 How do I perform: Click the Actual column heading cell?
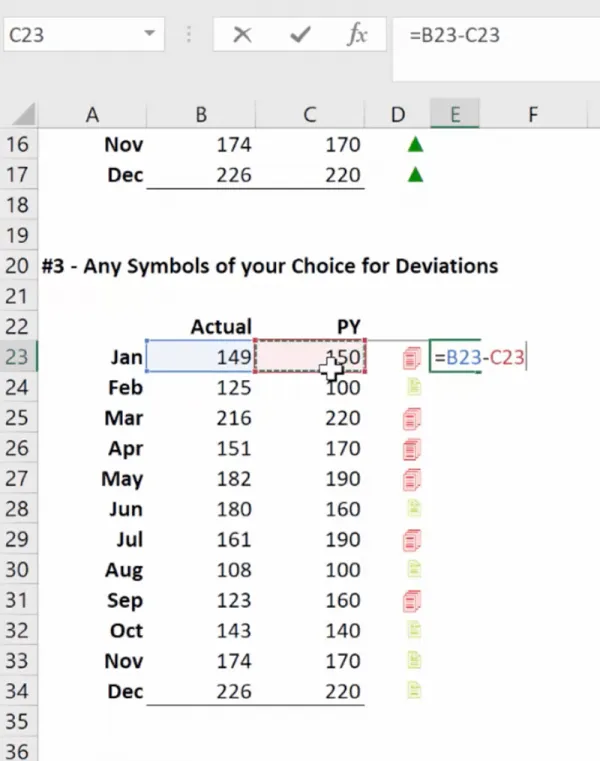coord(220,326)
